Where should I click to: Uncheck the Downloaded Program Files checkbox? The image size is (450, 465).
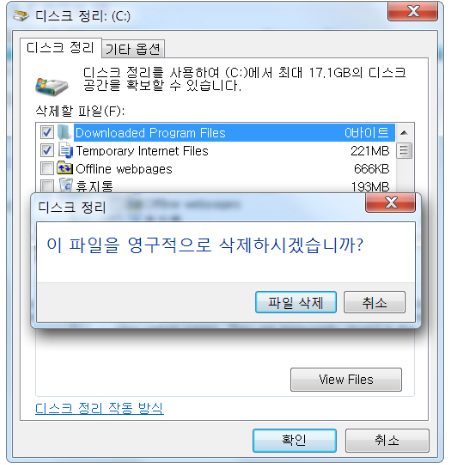47,132
